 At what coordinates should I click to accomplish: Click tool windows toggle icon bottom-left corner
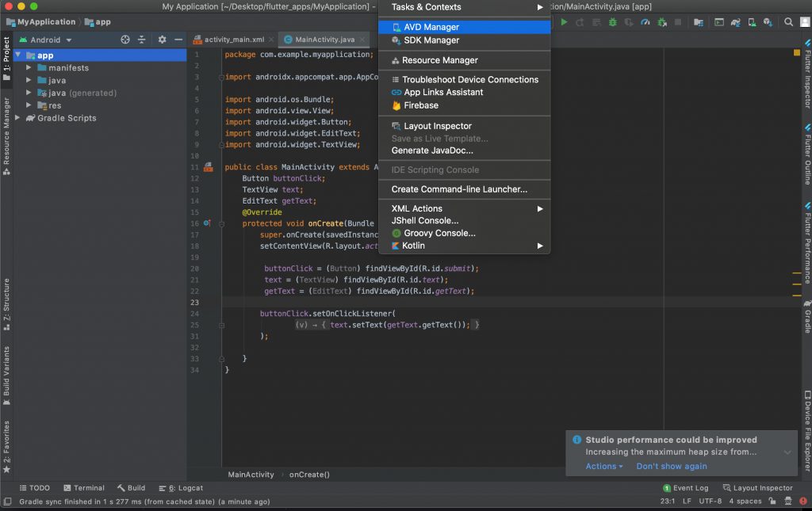(7, 501)
